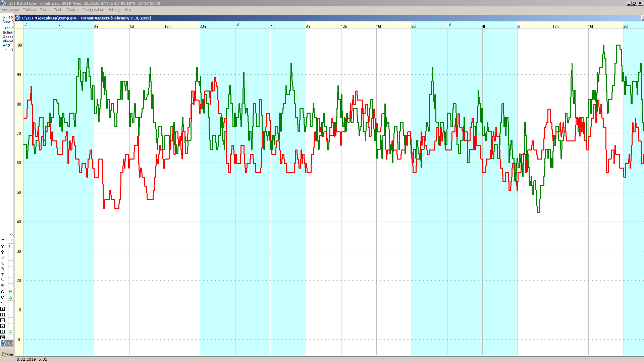Click the day 9 marker on time axis
This screenshot has width=644, height=362.
tap(449, 24)
